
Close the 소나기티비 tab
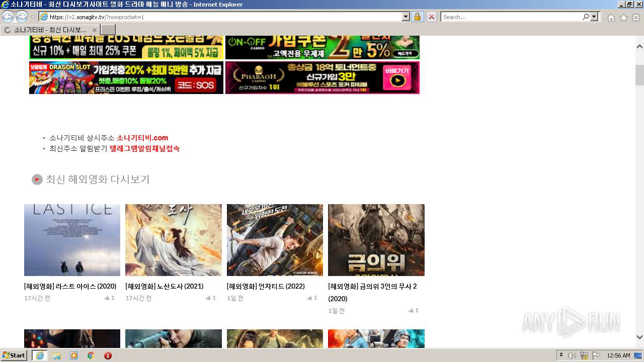coord(94,30)
